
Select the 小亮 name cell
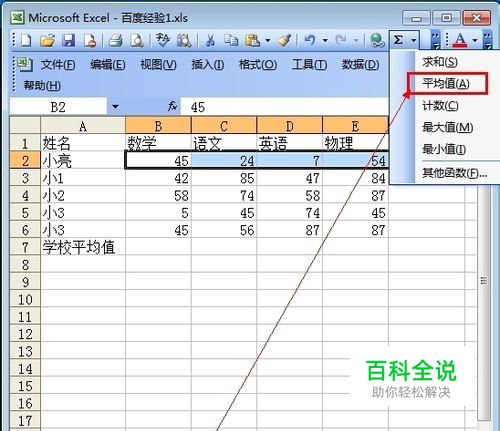pos(83,161)
